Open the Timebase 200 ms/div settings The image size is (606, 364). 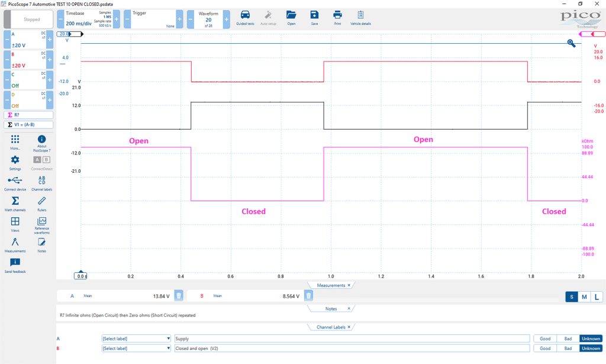89,20
